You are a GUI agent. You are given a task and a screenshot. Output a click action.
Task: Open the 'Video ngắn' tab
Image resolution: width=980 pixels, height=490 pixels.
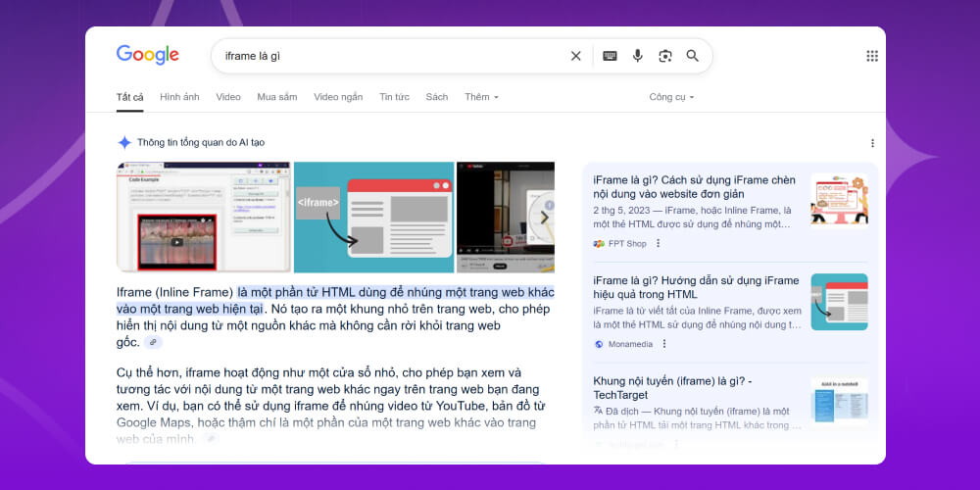338,97
